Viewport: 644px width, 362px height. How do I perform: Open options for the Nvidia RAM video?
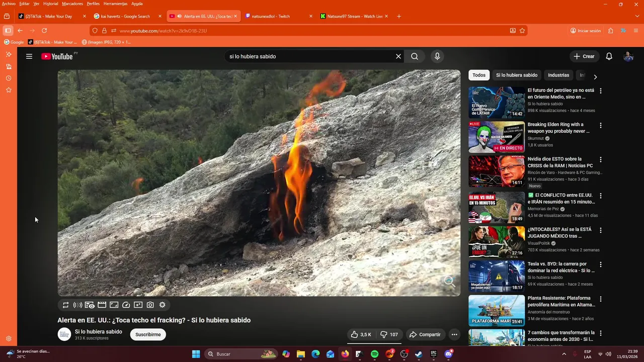[600, 159]
